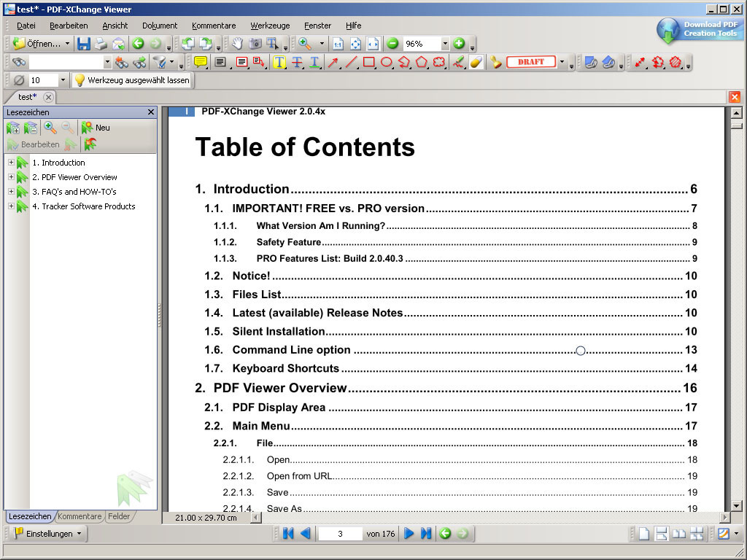This screenshot has width=747, height=560.
Task: Save the document with the floppy disk icon
Action: point(84,44)
